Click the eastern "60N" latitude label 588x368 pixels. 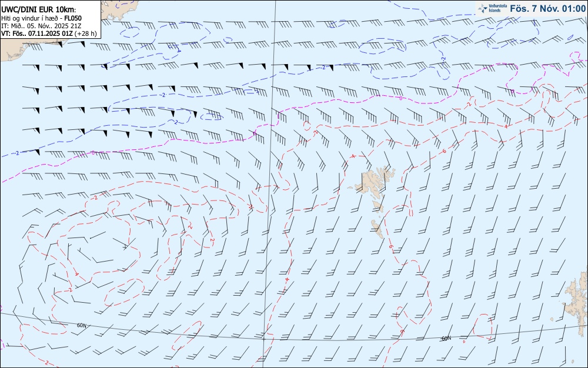(x=446, y=338)
